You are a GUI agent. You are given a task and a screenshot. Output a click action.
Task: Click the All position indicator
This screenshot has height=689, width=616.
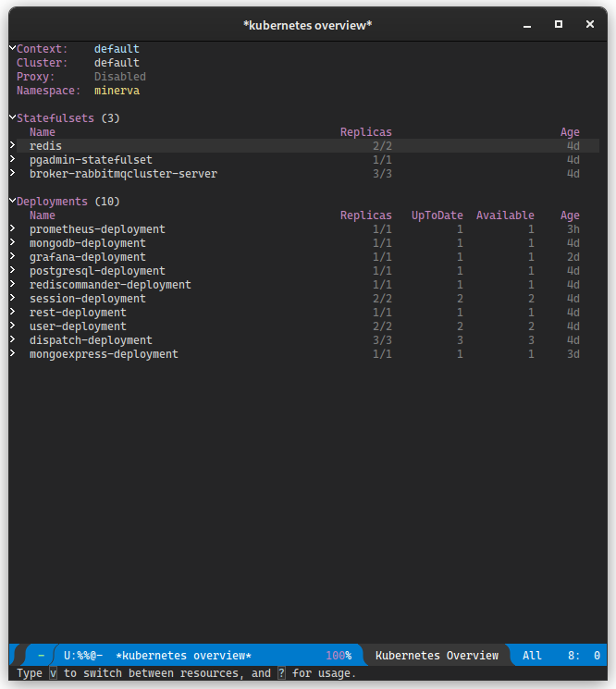(x=532, y=656)
